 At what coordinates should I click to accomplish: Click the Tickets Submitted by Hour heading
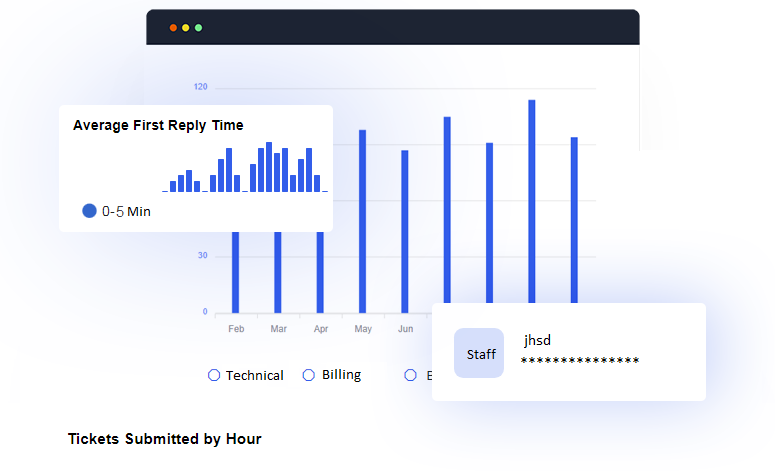coord(164,439)
